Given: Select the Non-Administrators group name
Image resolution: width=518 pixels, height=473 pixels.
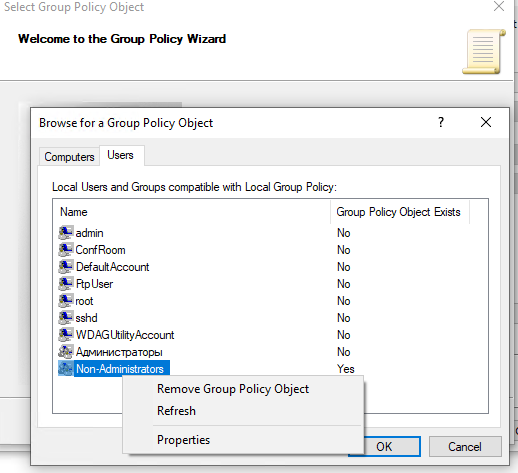Looking at the screenshot, I should coord(120,369).
